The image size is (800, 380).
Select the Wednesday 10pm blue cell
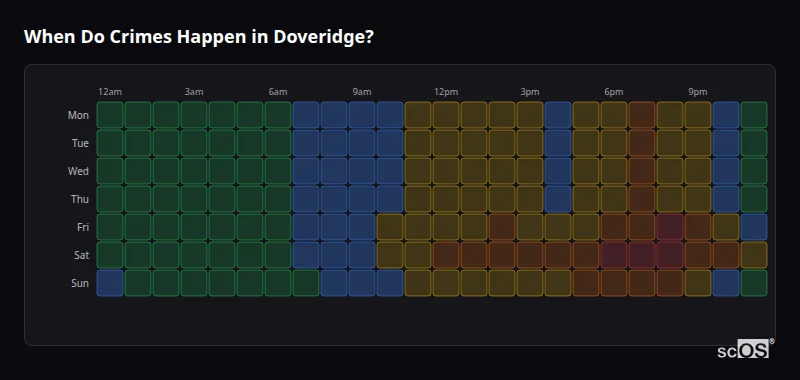click(726, 171)
